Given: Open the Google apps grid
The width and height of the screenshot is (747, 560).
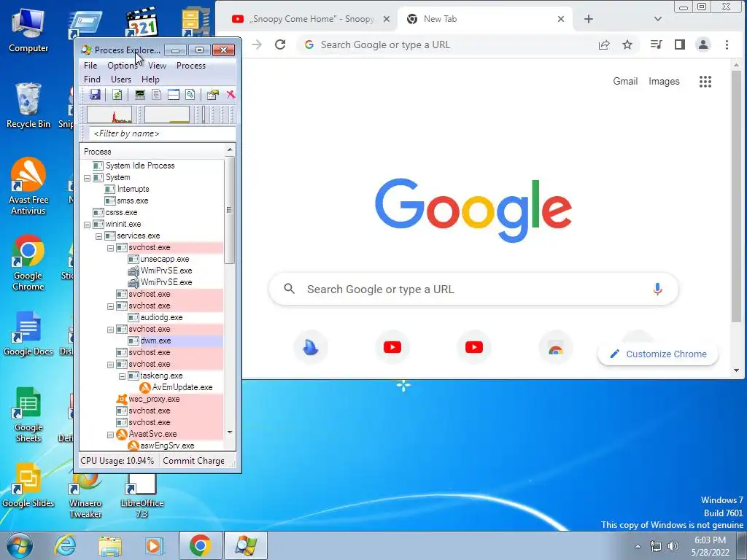Looking at the screenshot, I should [705, 82].
